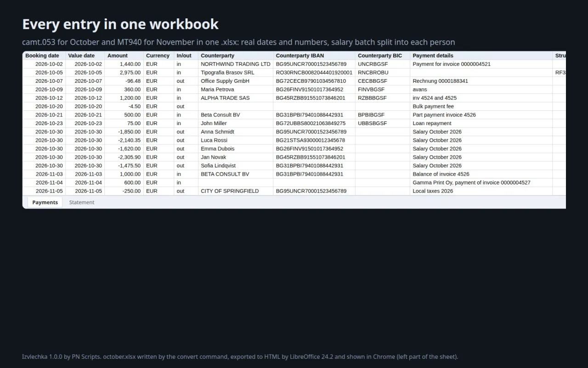Select the Value date column header
This screenshot has height=368, width=588.
coord(85,56)
